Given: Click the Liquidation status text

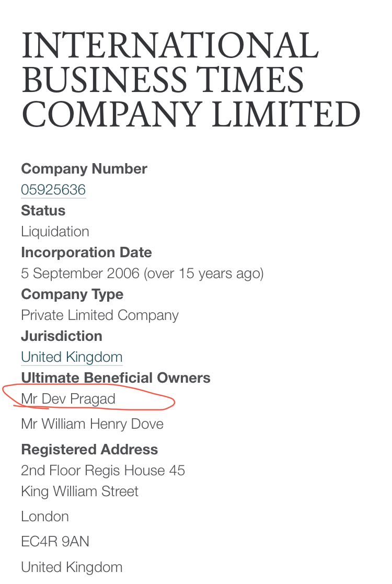Looking at the screenshot, I should 55,232.
